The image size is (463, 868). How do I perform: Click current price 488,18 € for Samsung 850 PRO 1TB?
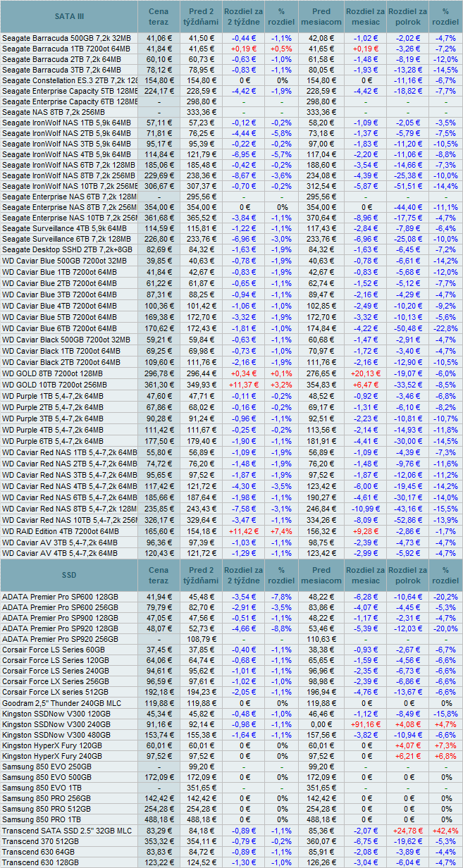coord(159,821)
